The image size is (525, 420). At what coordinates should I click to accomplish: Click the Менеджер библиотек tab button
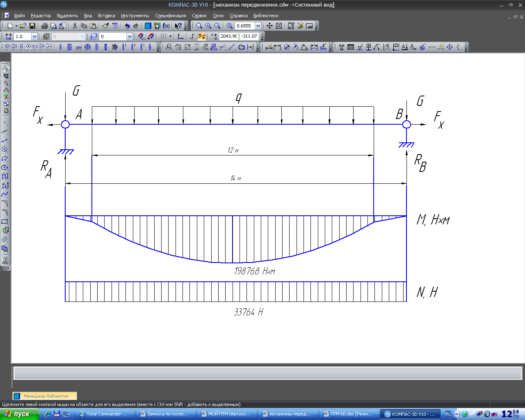(x=45, y=396)
